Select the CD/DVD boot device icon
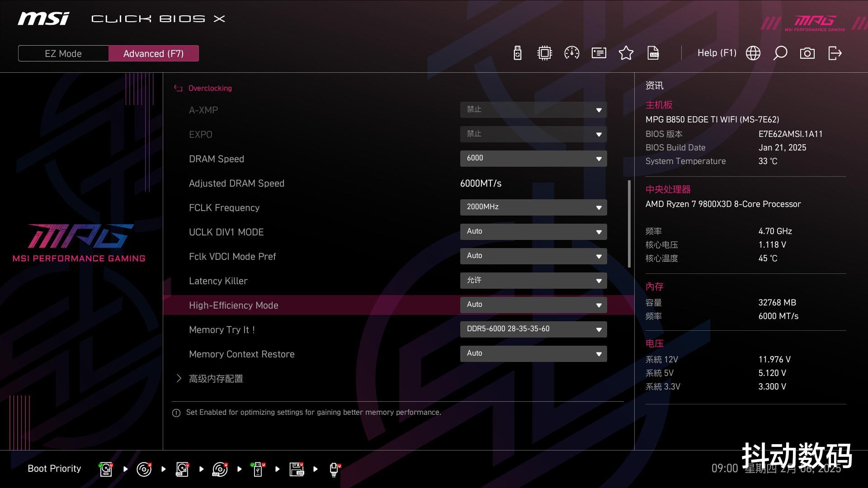The image size is (868, 488). click(x=144, y=469)
